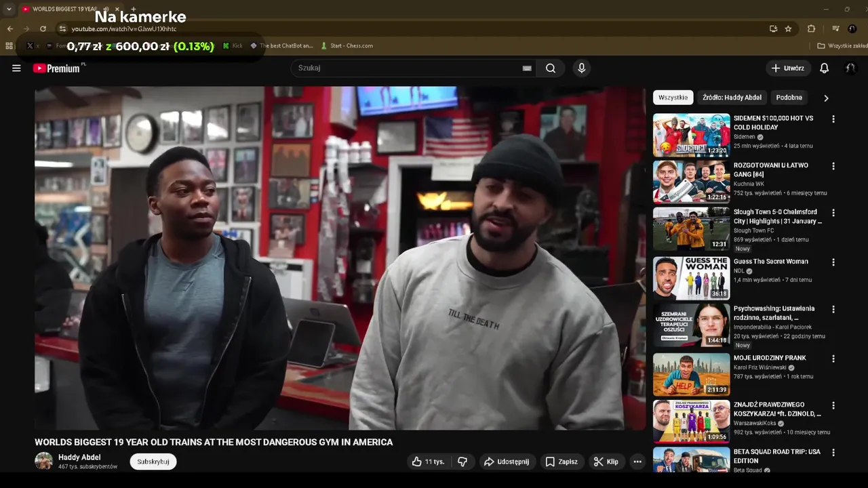
Task: Open the browser media control icon
Action: [x=835, y=28]
